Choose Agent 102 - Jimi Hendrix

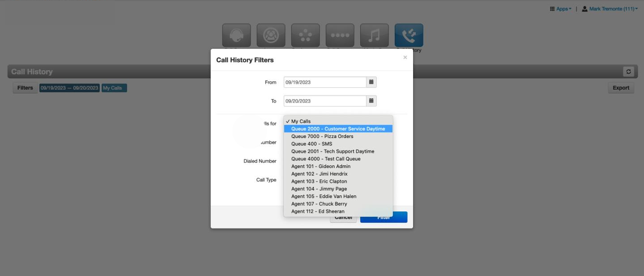(338, 174)
